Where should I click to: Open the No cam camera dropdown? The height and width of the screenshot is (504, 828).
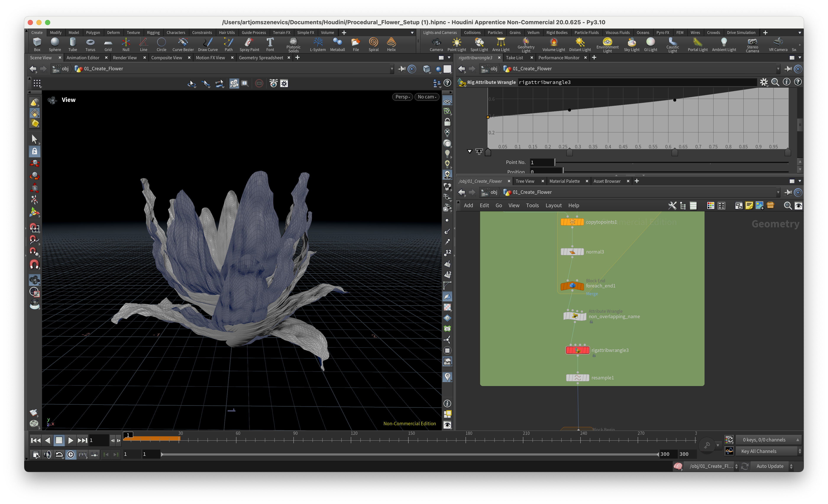tap(426, 97)
